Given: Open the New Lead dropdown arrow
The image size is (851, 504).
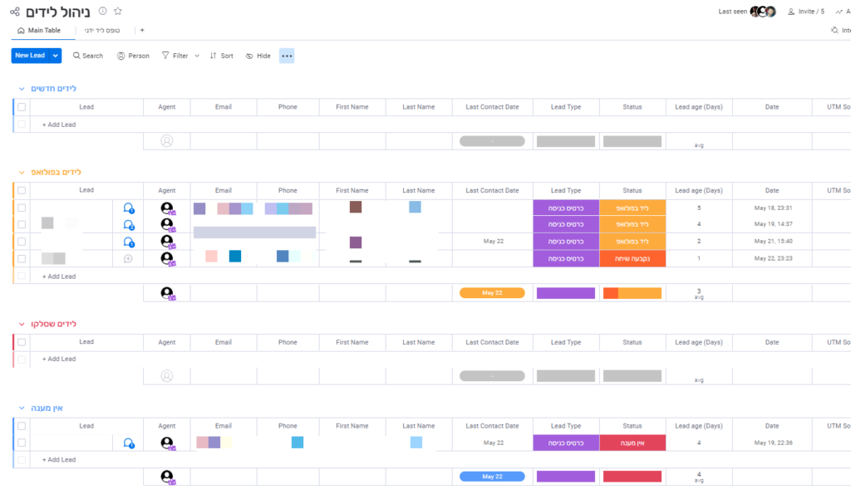Looking at the screenshot, I should [56, 56].
